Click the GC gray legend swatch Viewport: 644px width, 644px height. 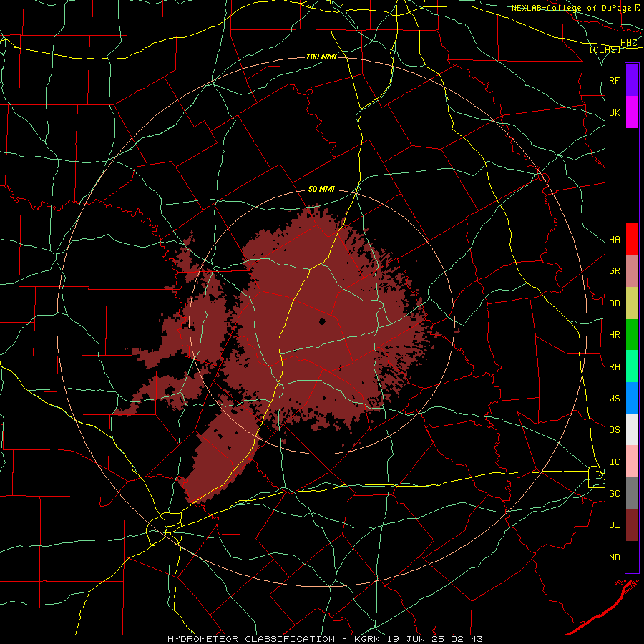[x=632, y=493]
